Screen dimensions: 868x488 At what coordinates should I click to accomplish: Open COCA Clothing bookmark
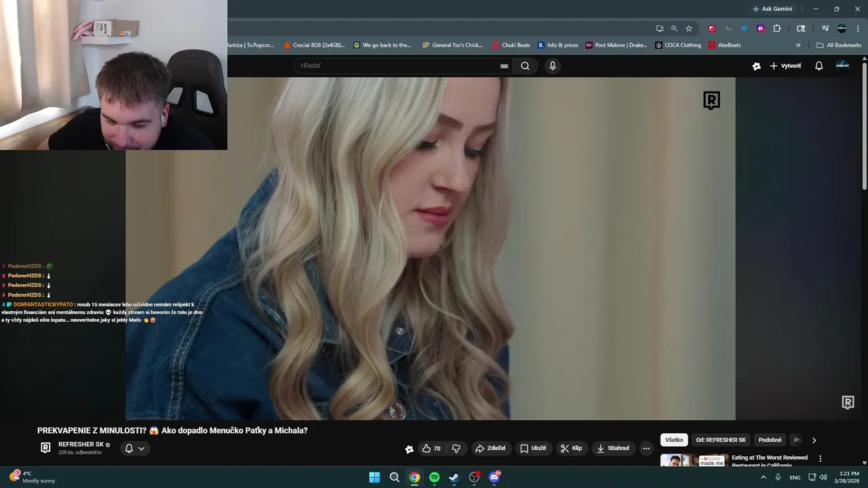(678, 45)
